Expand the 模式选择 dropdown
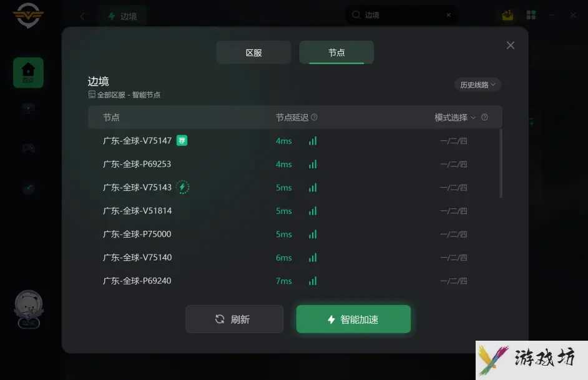The width and height of the screenshot is (588, 380). (x=455, y=117)
